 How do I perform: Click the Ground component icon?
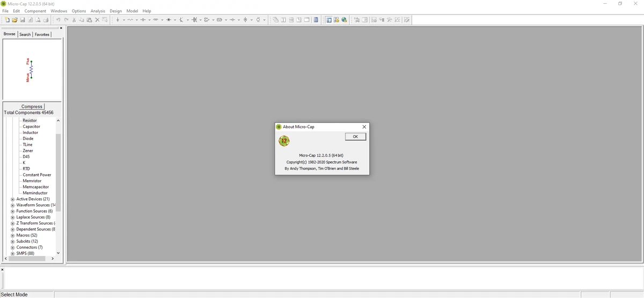point(118,20)
